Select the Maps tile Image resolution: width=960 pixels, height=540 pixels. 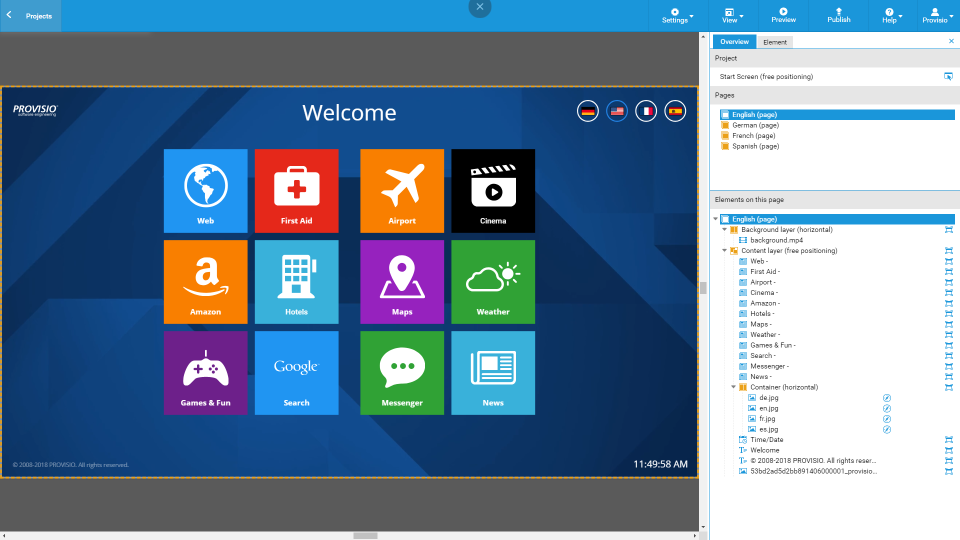tap(402, 282)
